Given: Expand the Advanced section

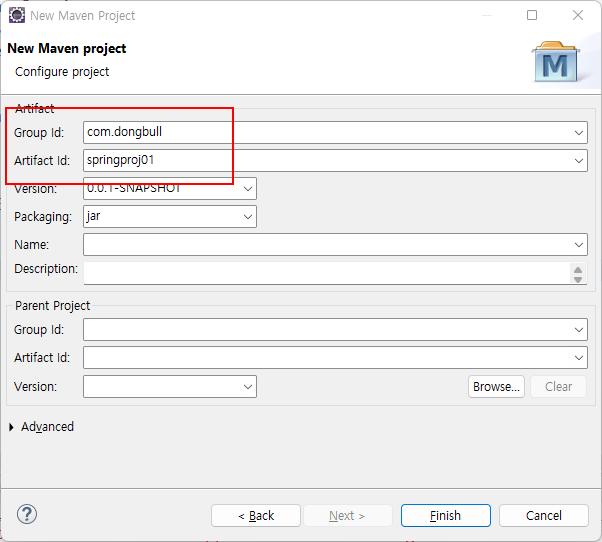Looking at the screenshot, I should (11, 427).
